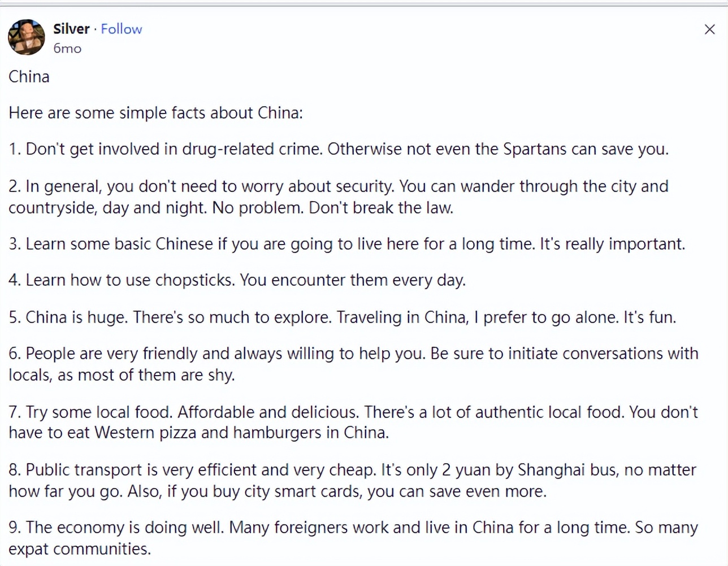This screenshot has height=566, width=728.
Task: Click fact 5 about traveling alone
Action: 342,317
